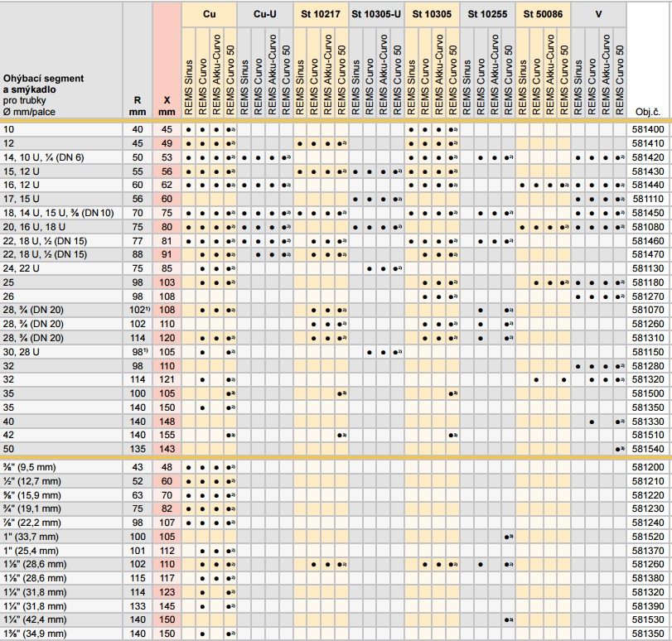Click the "St 10255" column header
The image size is (672, 641).
pos(488,14)
